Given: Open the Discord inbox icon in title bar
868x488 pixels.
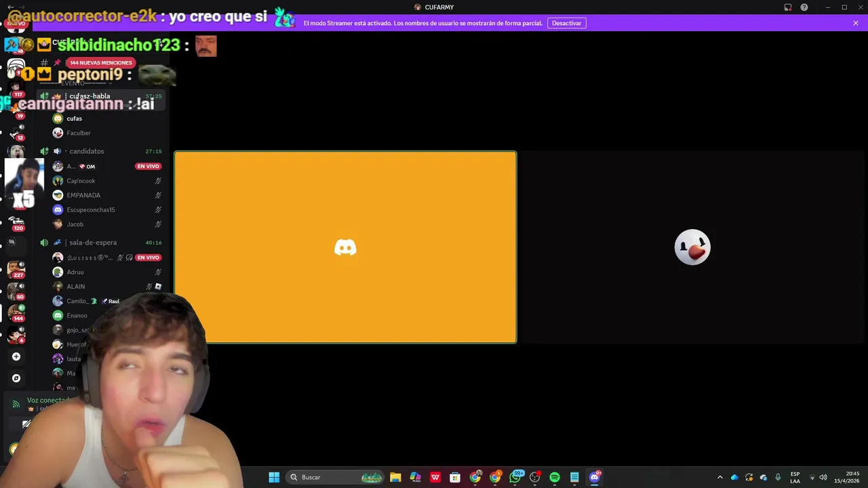Looking at the screenshot, I should point(788,7).
